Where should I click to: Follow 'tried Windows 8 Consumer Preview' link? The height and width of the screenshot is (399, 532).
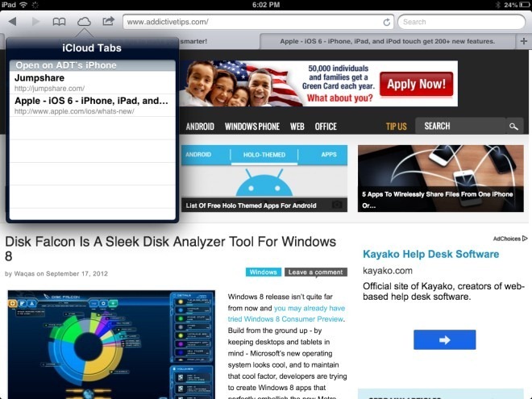285,319
